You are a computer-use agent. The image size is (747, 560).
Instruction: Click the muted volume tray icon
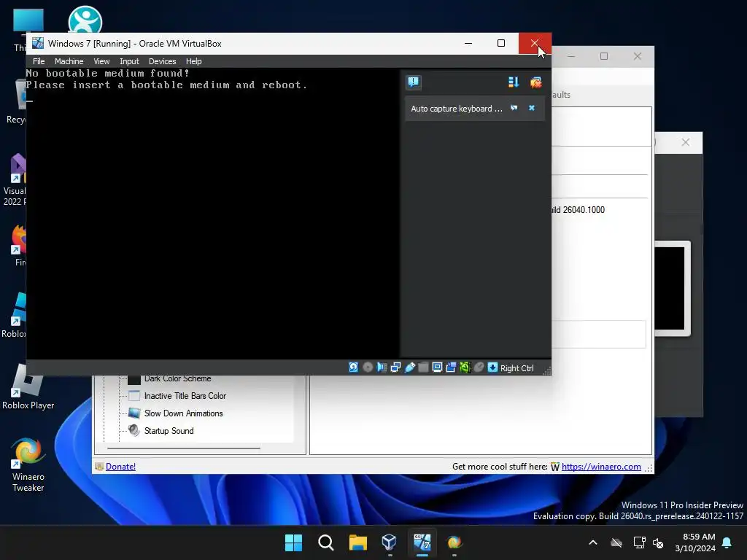click(659, 542)
